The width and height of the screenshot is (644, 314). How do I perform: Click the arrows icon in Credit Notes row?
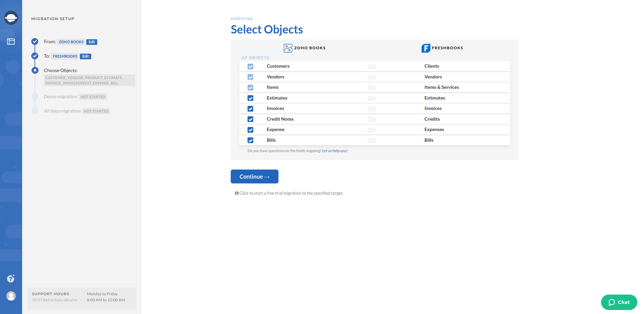tap(371, 120)
